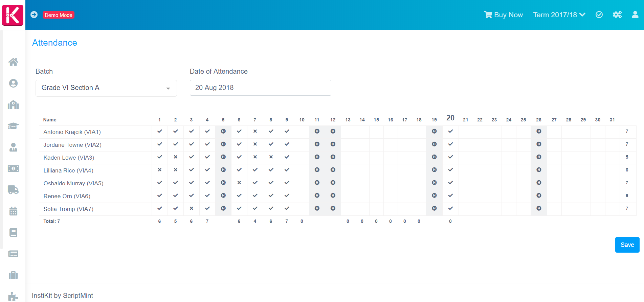The height and width of the screenshot is (302, 644).
Task: Toggle Sofia Tromp's absent mark on day 3
Action: point(191,208)
